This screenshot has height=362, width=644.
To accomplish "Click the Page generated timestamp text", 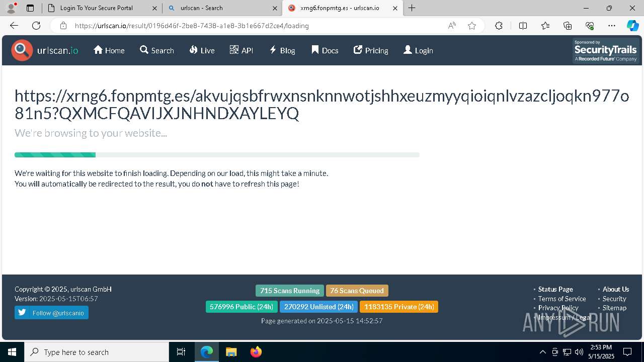I will pyautogui.click(x=322, y=321).
